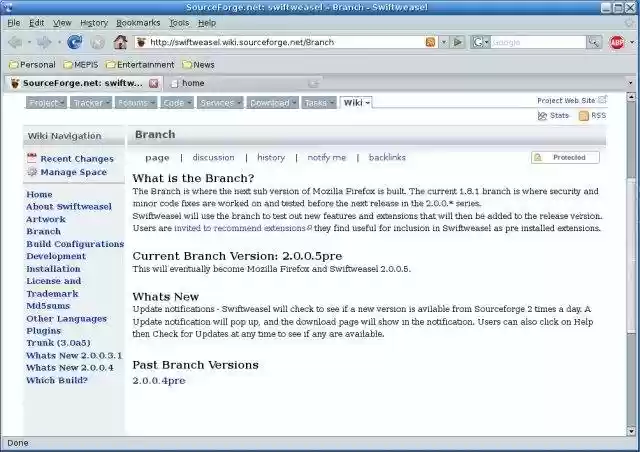Open the Adblock Plus dropdown arrow

click(x=632, y=42)
